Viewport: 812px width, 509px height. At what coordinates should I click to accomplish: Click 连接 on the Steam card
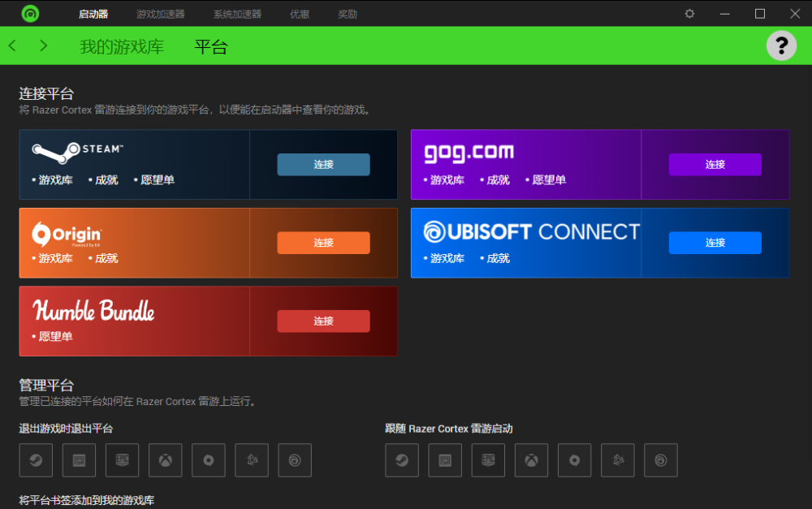[324, 164]
